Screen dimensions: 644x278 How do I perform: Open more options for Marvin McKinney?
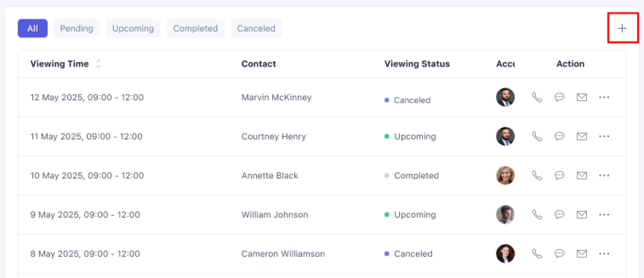click(x=604, y=97)
